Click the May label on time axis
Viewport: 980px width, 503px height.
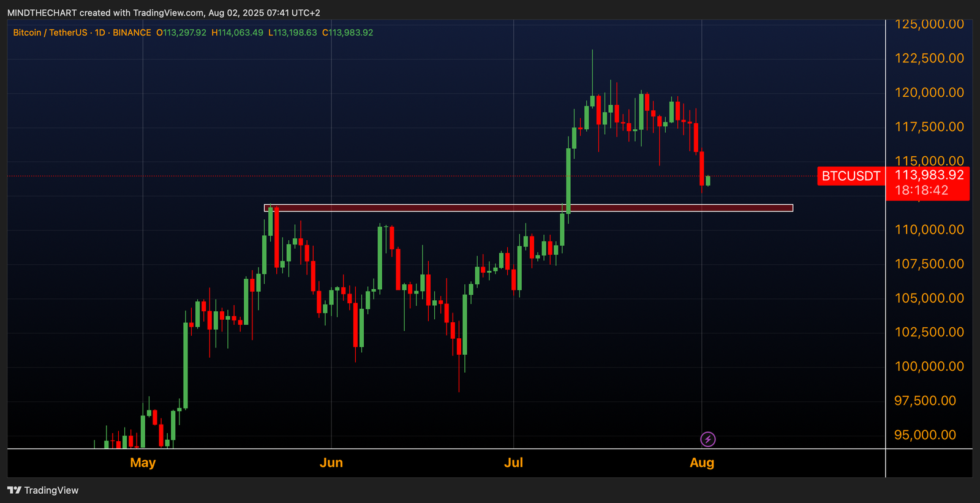[143, 463]
